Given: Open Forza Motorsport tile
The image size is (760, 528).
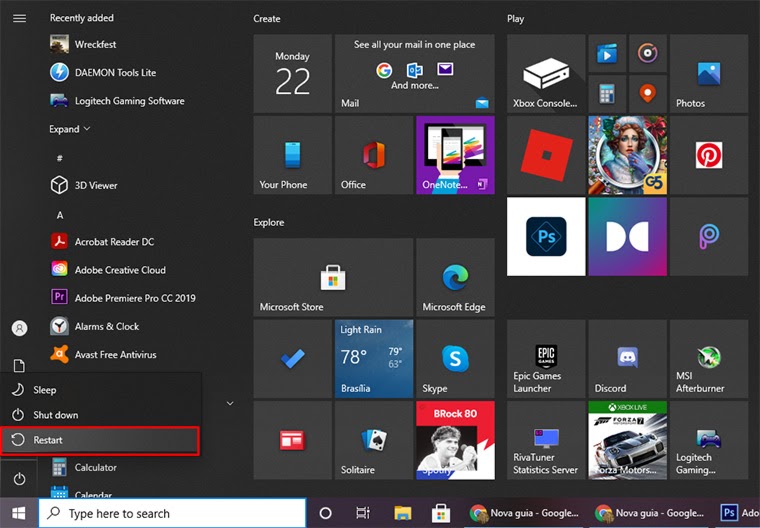Looking at the screenshot, I should click(628, 440).
